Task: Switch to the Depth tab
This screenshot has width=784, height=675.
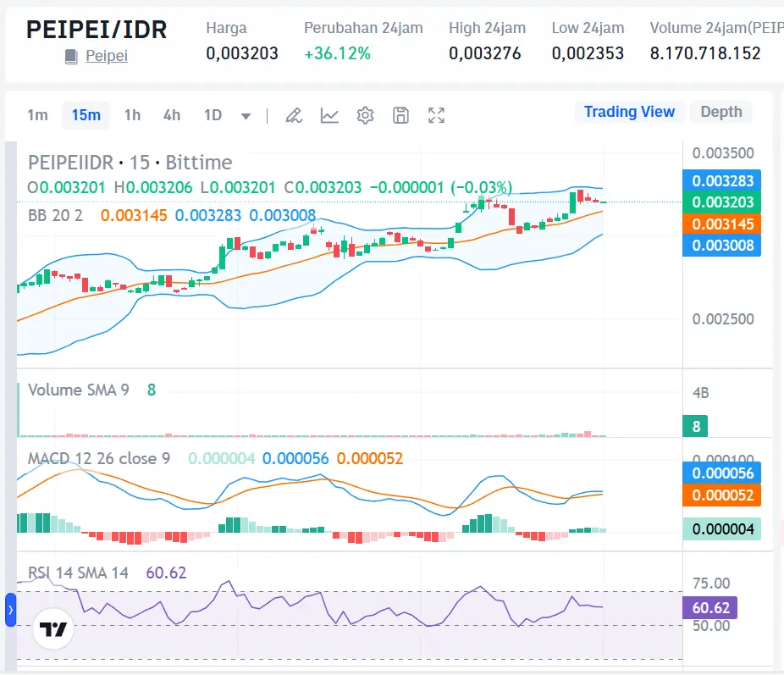Action: (721, 112)
